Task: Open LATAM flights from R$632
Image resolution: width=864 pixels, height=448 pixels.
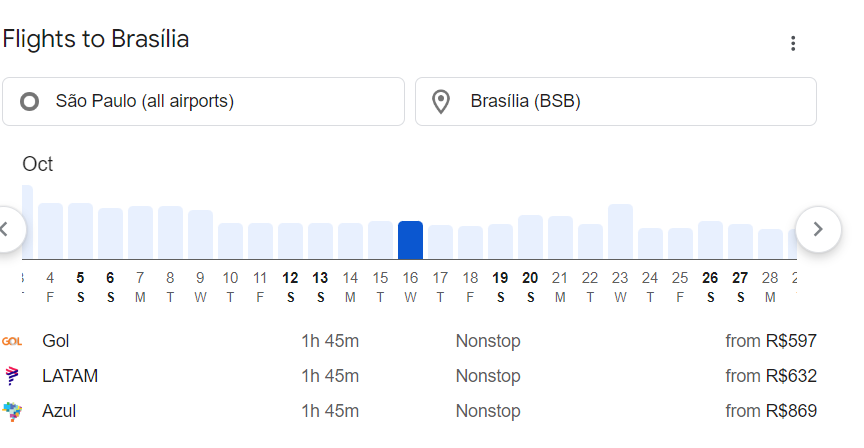Action: [x=409, y=376]
